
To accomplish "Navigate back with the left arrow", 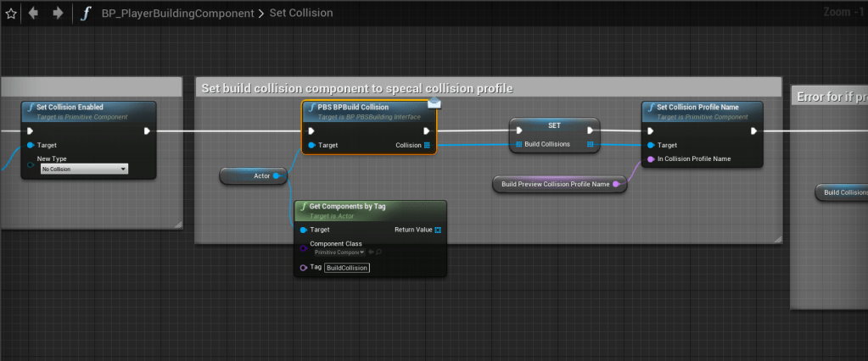I will (x=35, y=14).
